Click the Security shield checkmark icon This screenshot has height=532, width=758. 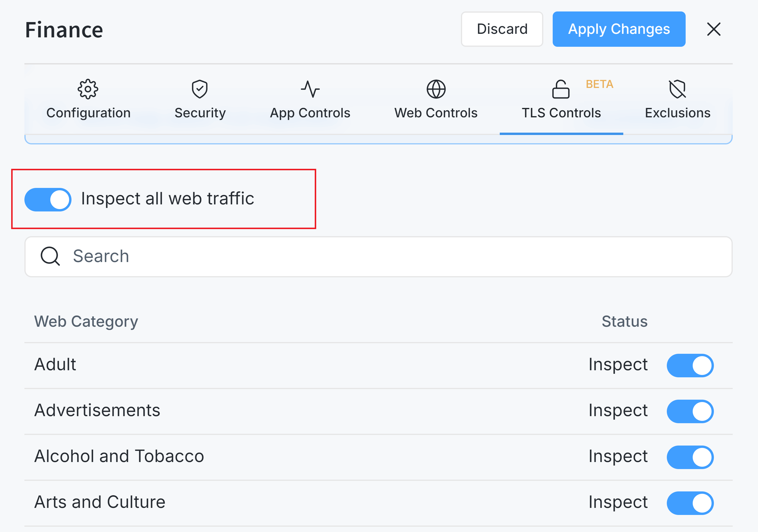tap(200, 89)
